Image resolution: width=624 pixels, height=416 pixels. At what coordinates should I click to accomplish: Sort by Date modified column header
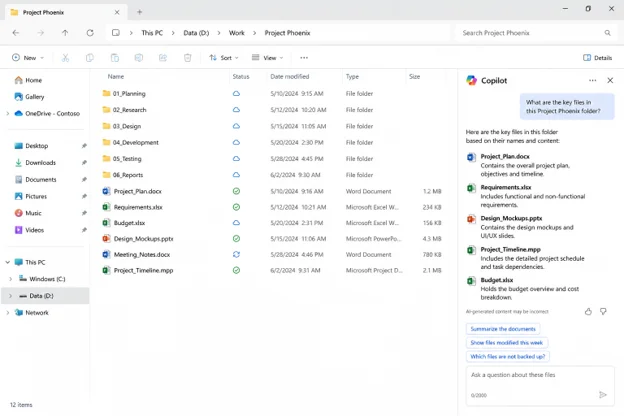coord(290,76)
